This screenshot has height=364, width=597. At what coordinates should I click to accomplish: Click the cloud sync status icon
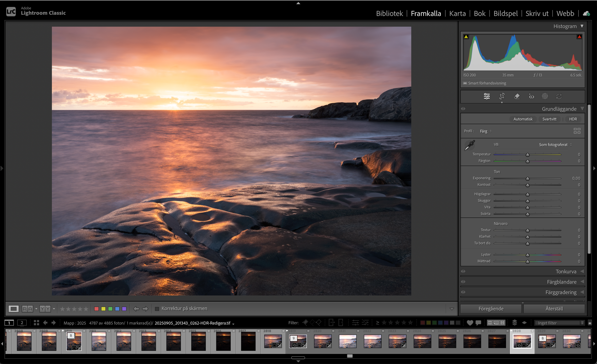click(x=586, y=14)
